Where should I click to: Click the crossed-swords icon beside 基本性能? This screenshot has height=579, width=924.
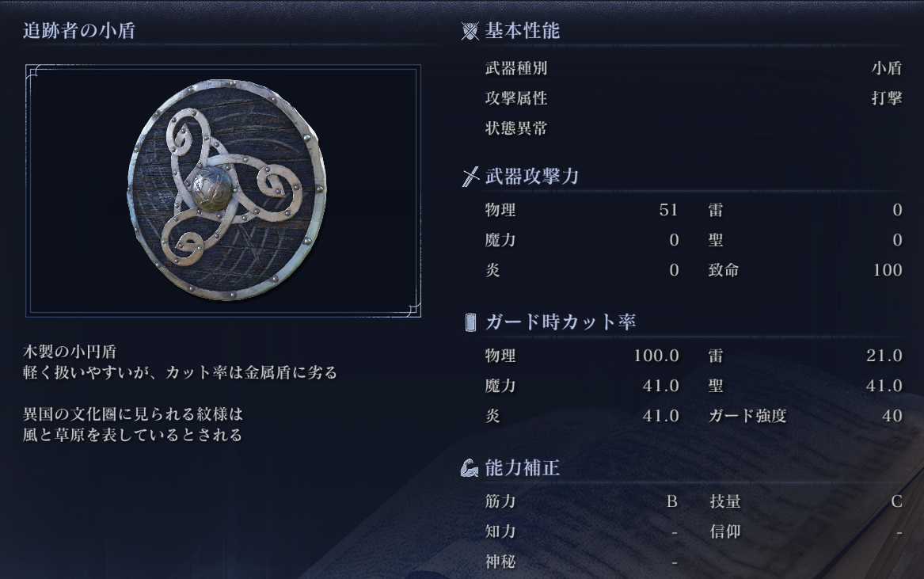[470, 31]
